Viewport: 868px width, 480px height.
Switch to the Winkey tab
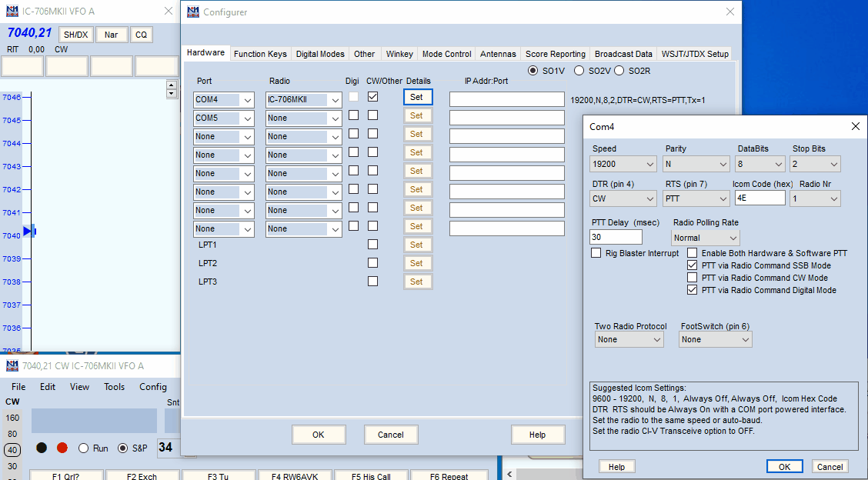coord(399,54)
